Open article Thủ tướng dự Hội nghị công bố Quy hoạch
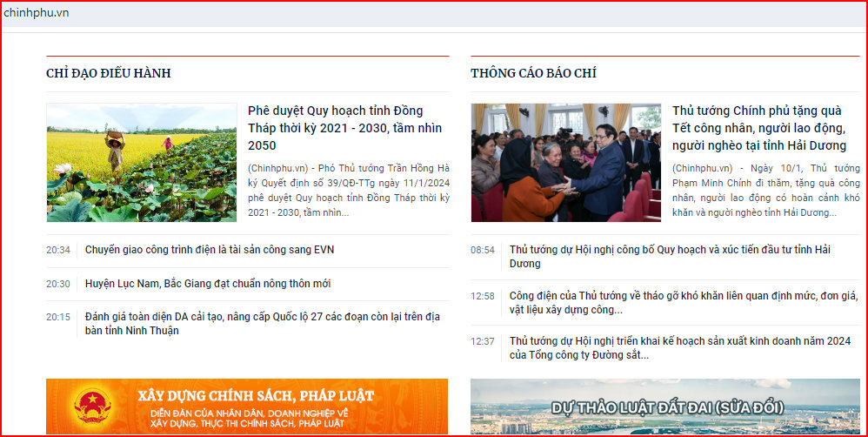 pyautogui.click(x=670, y=257)
